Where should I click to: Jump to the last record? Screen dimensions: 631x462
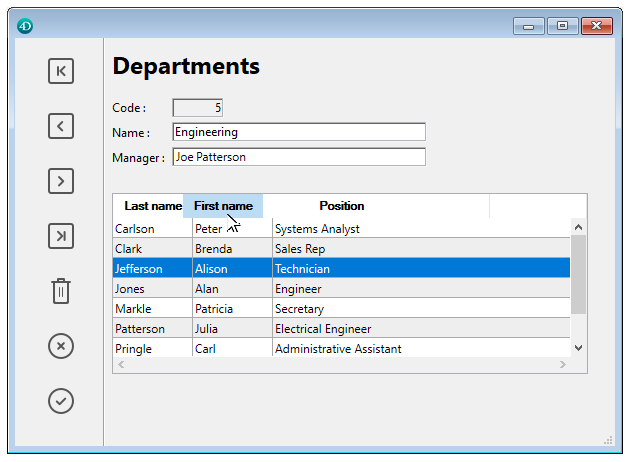click(61, 236)
